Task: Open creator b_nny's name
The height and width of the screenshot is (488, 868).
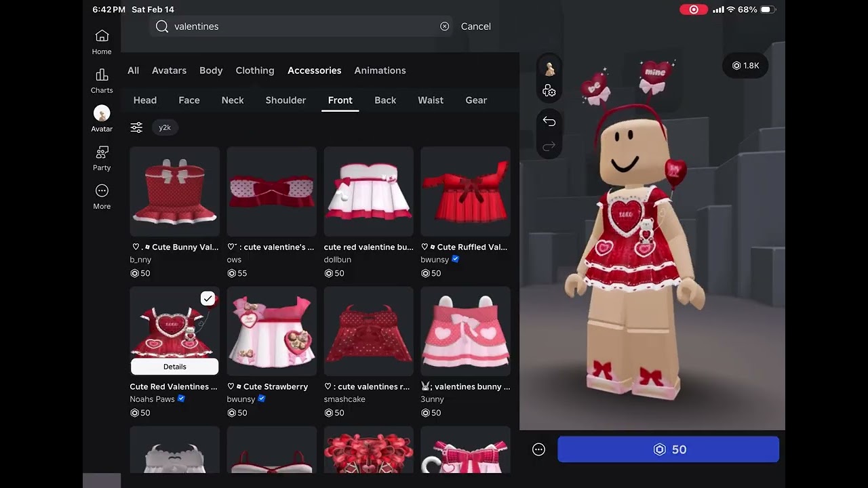Action: point(140,260)
